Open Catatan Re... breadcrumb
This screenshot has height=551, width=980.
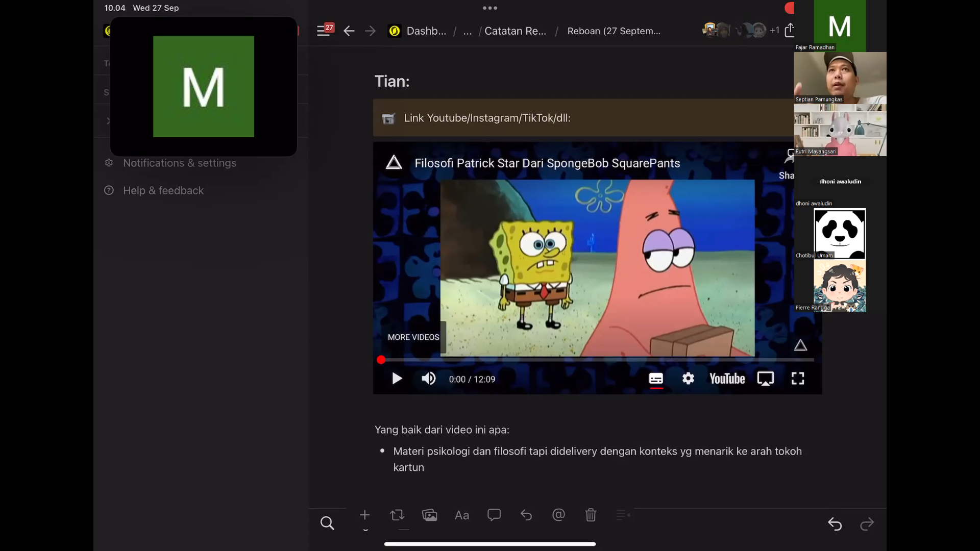[x=516, y=31]
